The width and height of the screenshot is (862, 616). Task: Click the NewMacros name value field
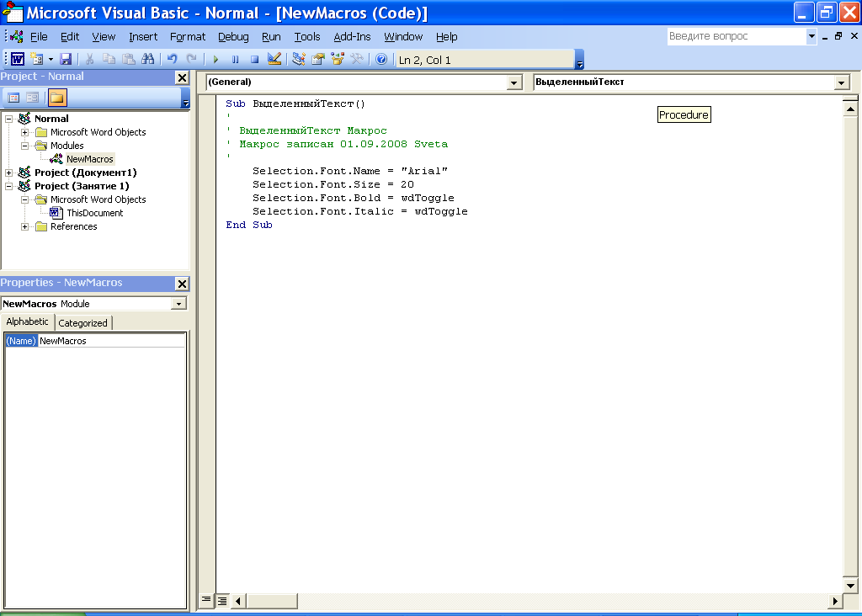pyautogui.click(x=112, y=341)
